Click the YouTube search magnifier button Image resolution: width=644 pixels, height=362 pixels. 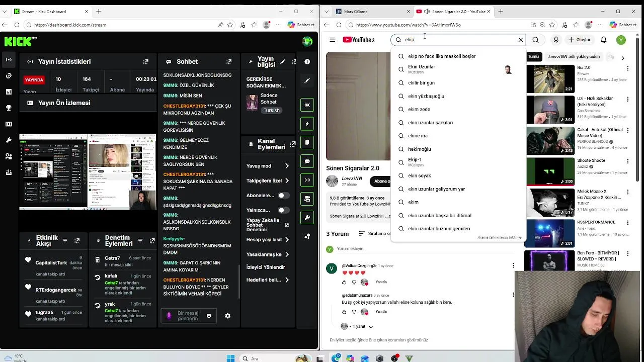[535, 40]
